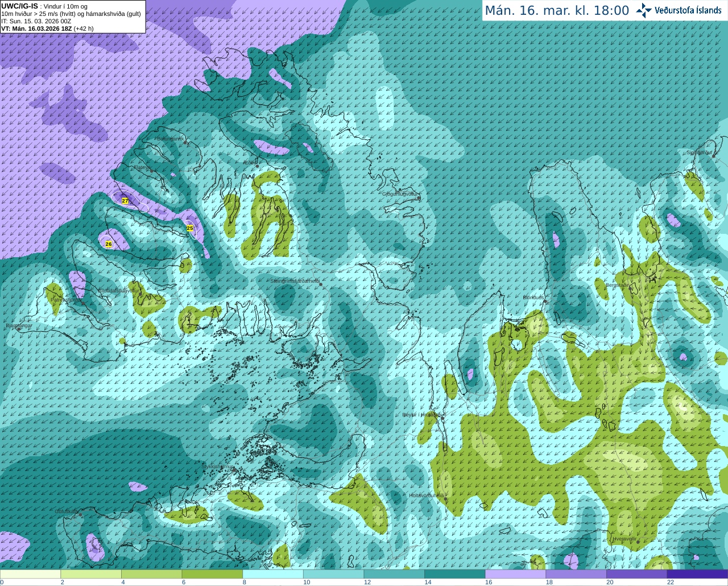
Task: Click the Bergstaðir station label
Action: coord(617,285)
